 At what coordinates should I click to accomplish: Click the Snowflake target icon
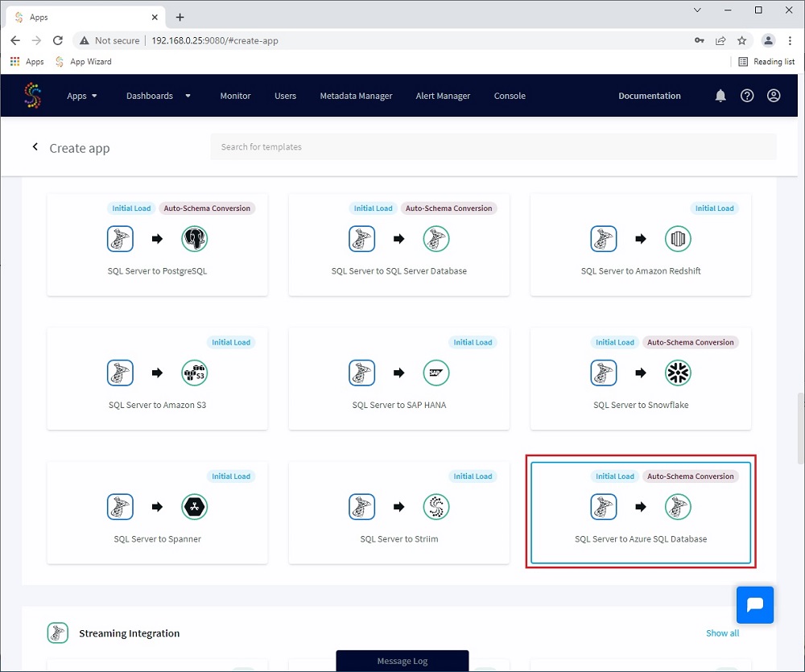(678, 373)
